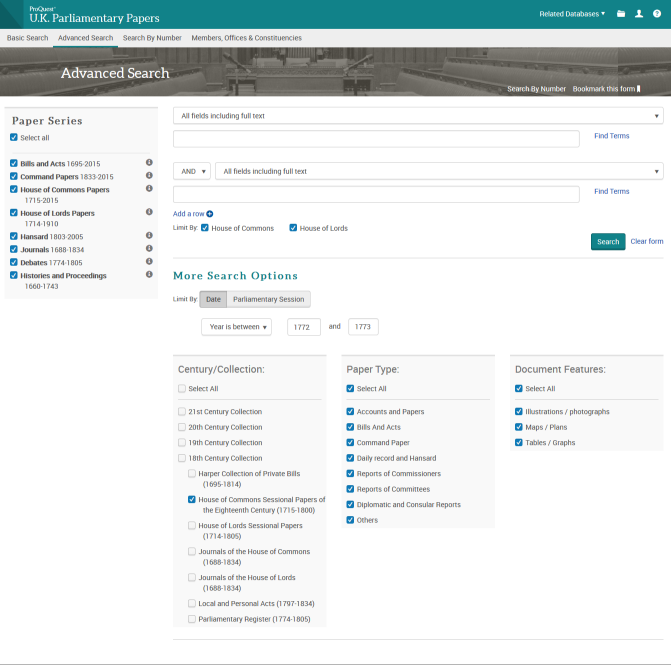Switch to Parliamentary Session limit
This screenshot has width=671, height=665.
coord(268,299)
